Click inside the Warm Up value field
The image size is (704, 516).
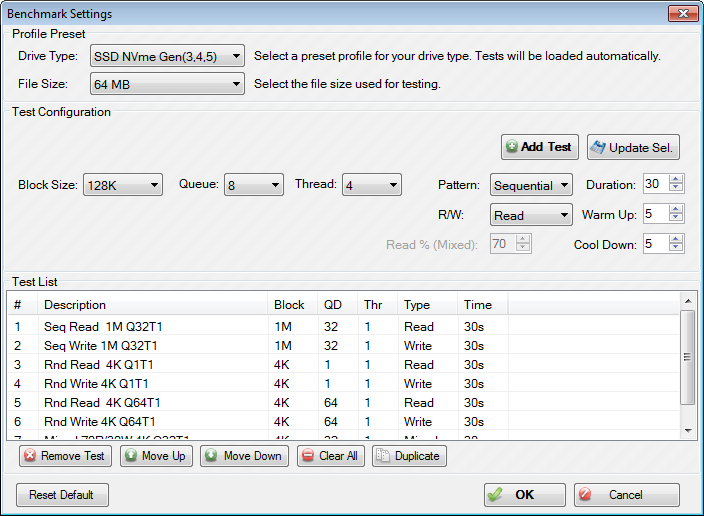pos(656,214)
